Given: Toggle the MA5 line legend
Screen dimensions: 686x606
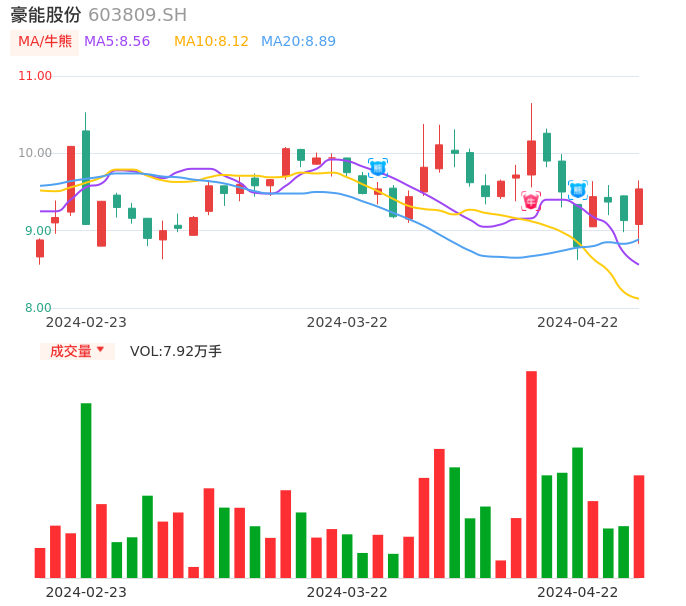Looking at the screenshot, I should coord(117,42).
